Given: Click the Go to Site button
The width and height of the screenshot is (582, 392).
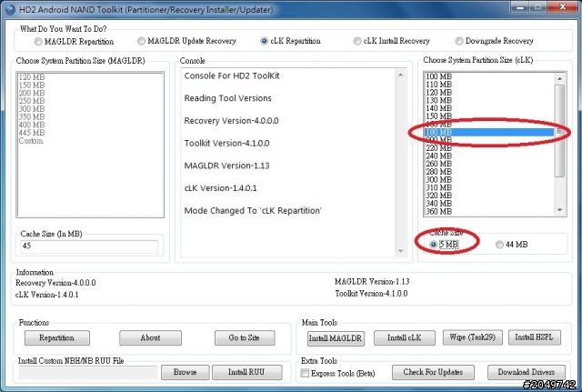Looking at the screenshot, I should point(245,337).
